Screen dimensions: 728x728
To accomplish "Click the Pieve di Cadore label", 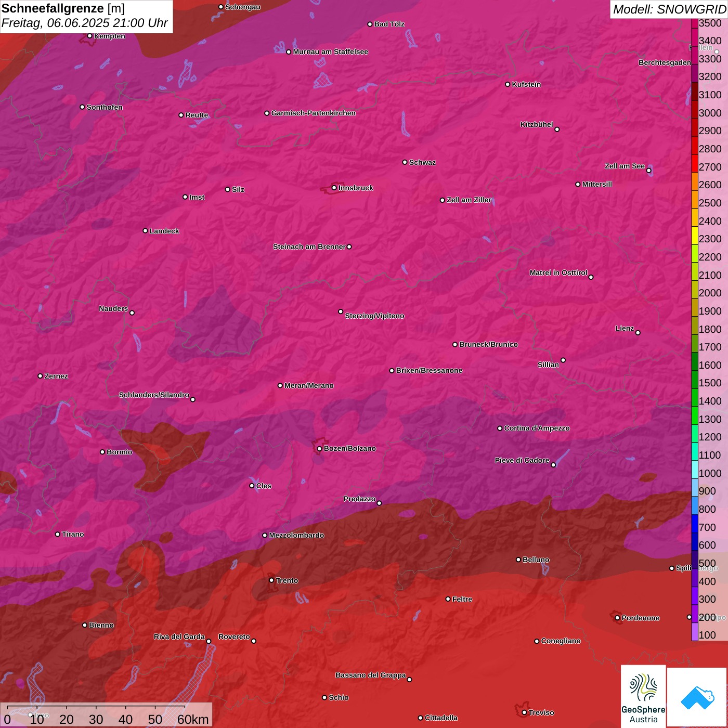I will tap(522, 460).
